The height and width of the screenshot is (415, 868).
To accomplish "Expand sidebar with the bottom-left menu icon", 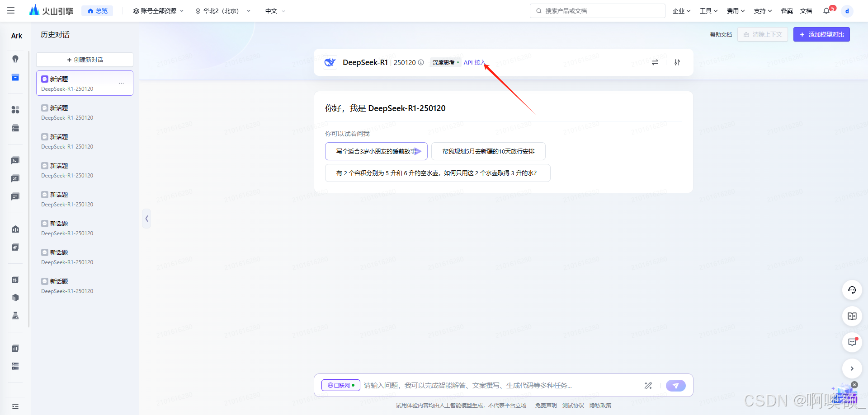I will pyautogui.click(x=15, y=406).
